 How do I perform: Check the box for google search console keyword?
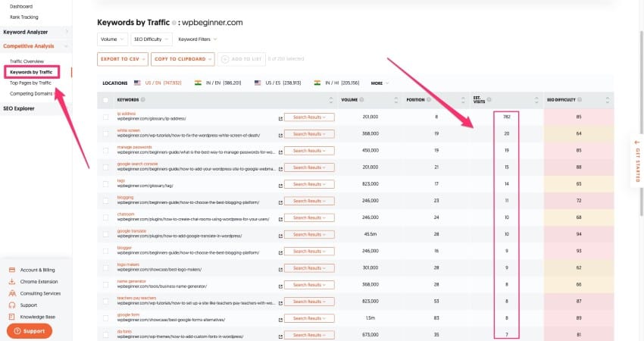coord(106,167)
